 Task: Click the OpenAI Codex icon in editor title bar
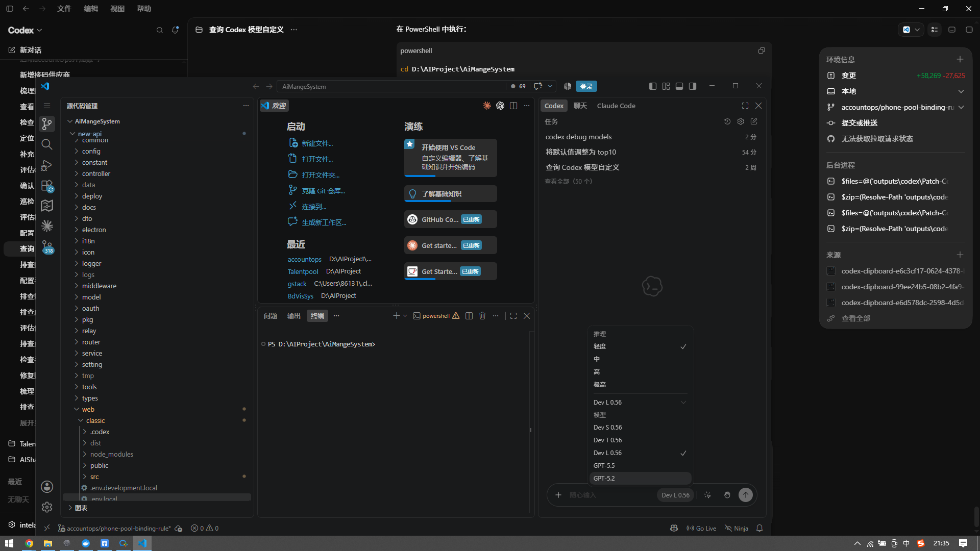(x=500, y=106)
